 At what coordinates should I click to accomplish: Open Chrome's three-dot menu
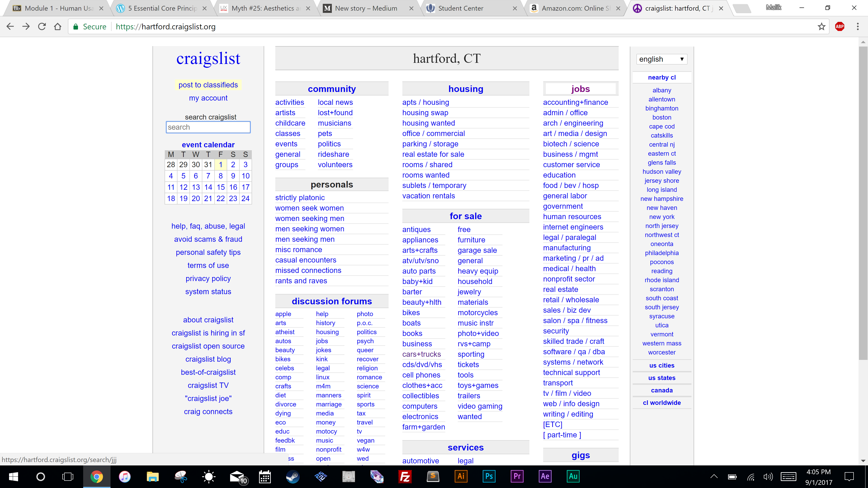pos(858,27)
